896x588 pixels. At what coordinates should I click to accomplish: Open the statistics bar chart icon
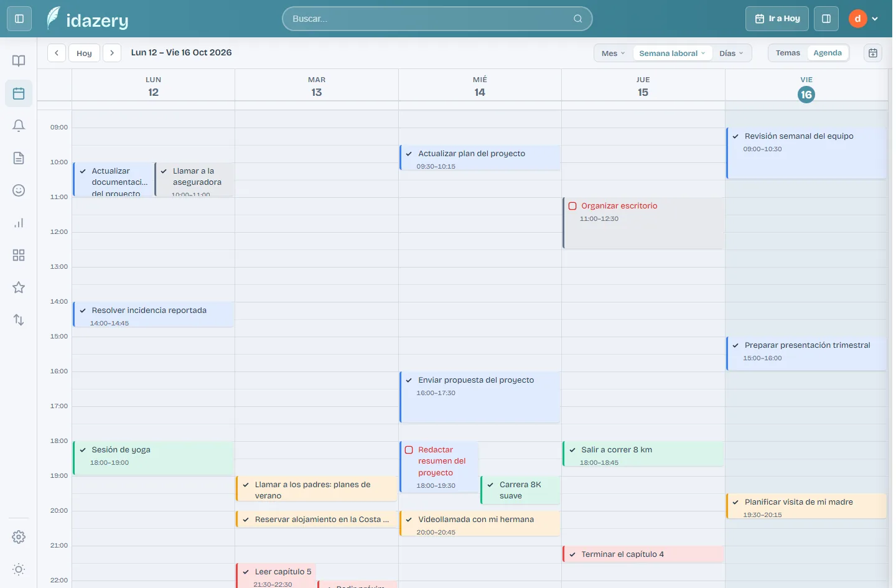tap(19, 223)
